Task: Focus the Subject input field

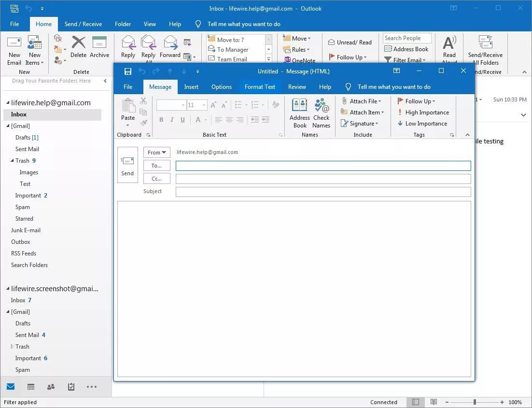Action: pyautogui.click(x=323, y=192)
